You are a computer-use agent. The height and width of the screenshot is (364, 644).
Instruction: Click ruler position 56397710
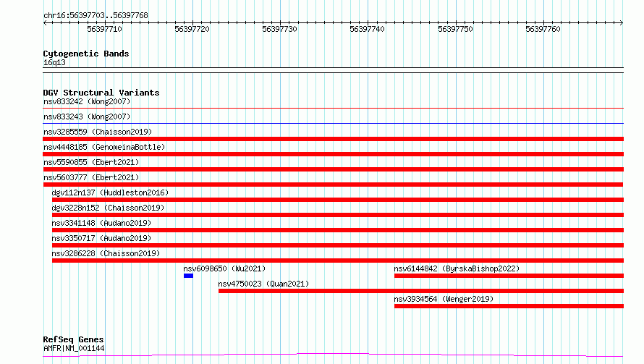point(104,29)
